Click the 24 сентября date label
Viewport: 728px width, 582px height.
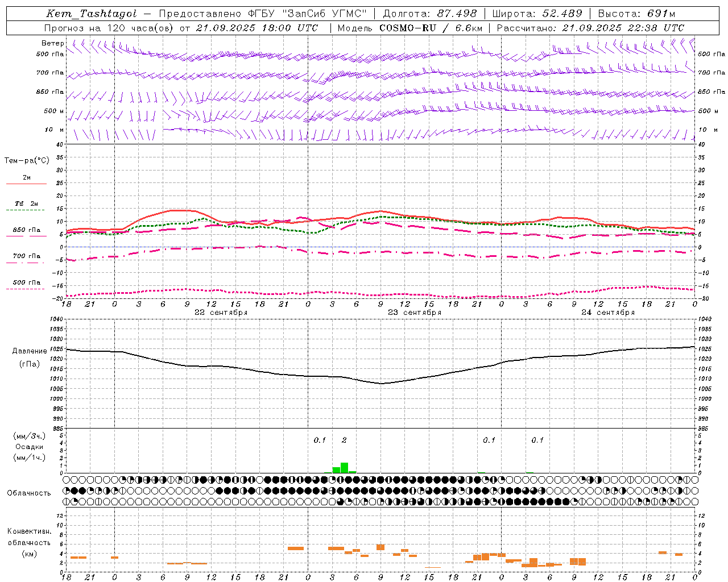(x=608, y=313)
